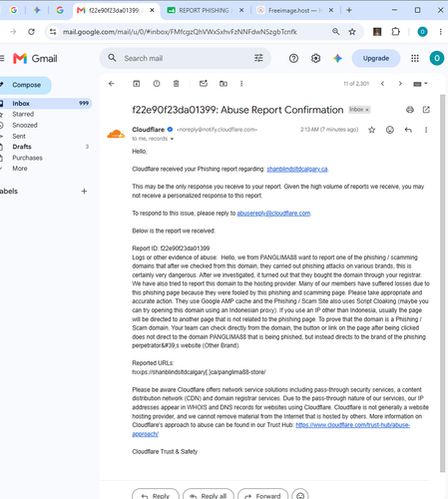Click the Cloudflare sender logo
The image size is (448, 499).
click(x=116, y=134)
